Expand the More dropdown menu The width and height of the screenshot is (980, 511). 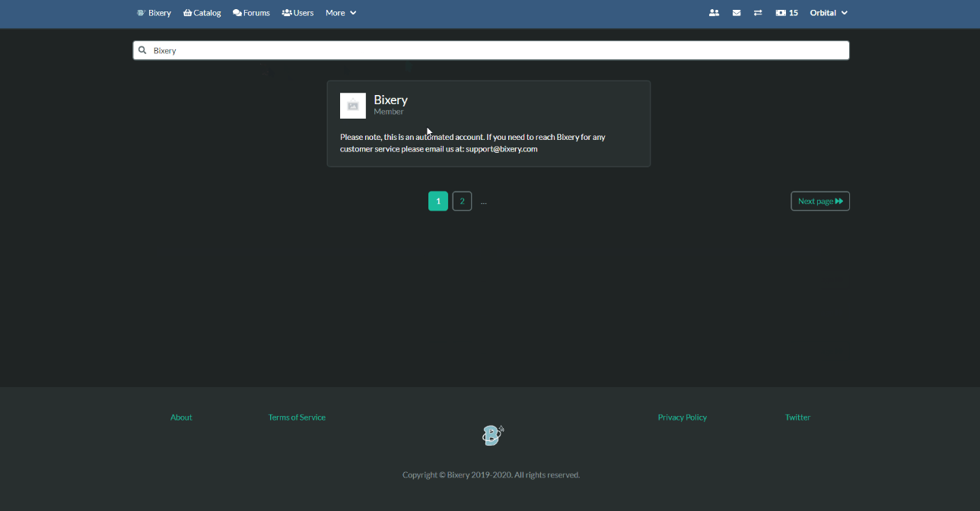tap(341, 13)
